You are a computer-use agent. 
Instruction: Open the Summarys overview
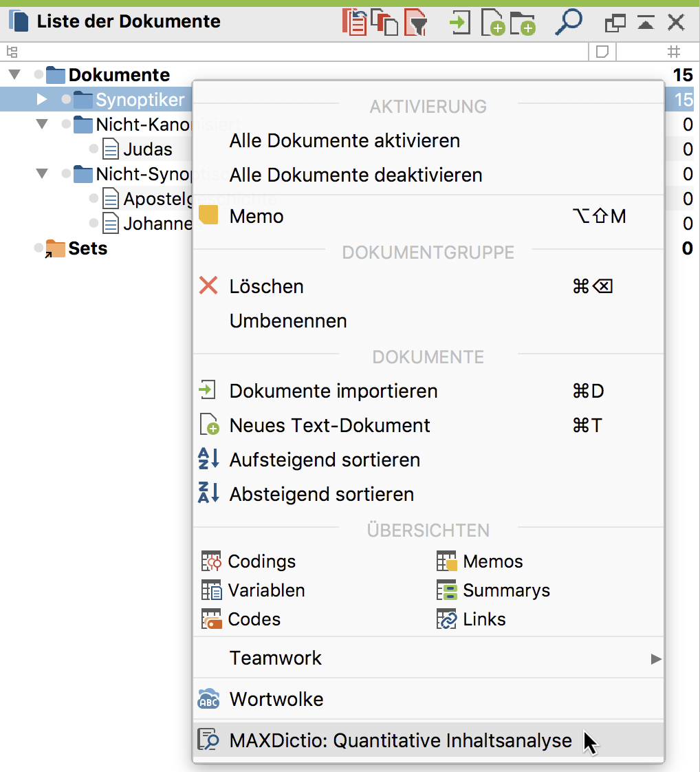(493, 591)
